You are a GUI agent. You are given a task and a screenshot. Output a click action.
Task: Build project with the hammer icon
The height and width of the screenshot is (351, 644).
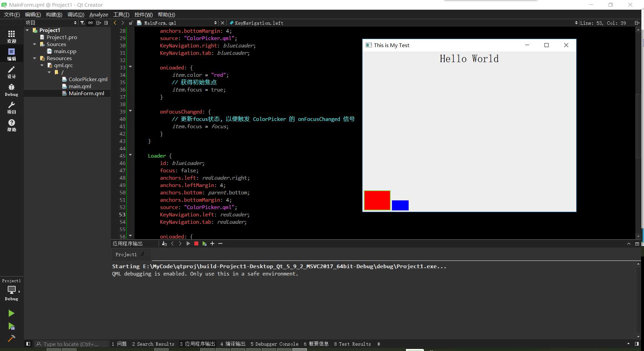[11, 338]
